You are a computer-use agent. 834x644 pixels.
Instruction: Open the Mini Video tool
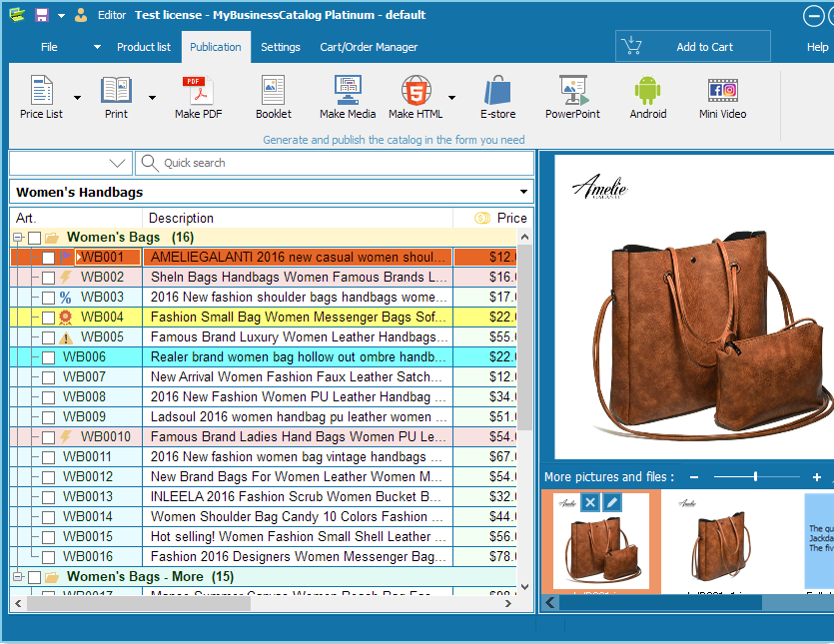(722, 97)
